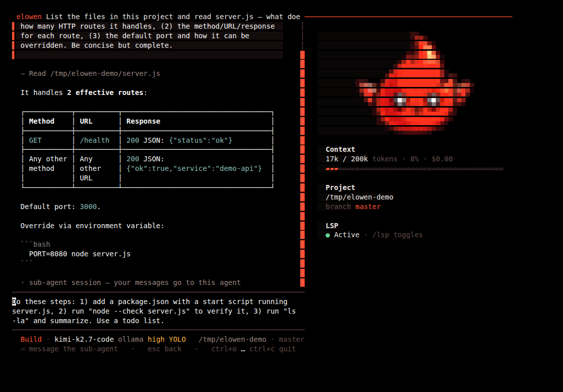Viewport: 563px width, 392px height.
Task: Click the default port value '3000'
Action: [88, 207]
